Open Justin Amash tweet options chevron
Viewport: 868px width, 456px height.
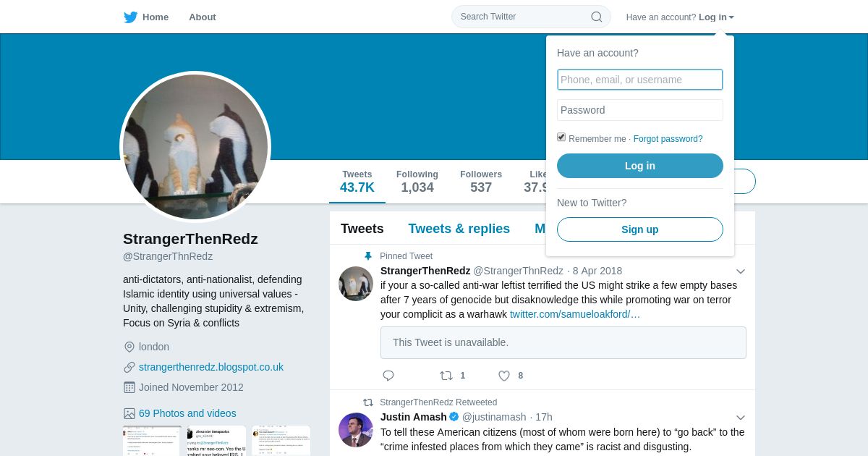click(x=741, y=418)
